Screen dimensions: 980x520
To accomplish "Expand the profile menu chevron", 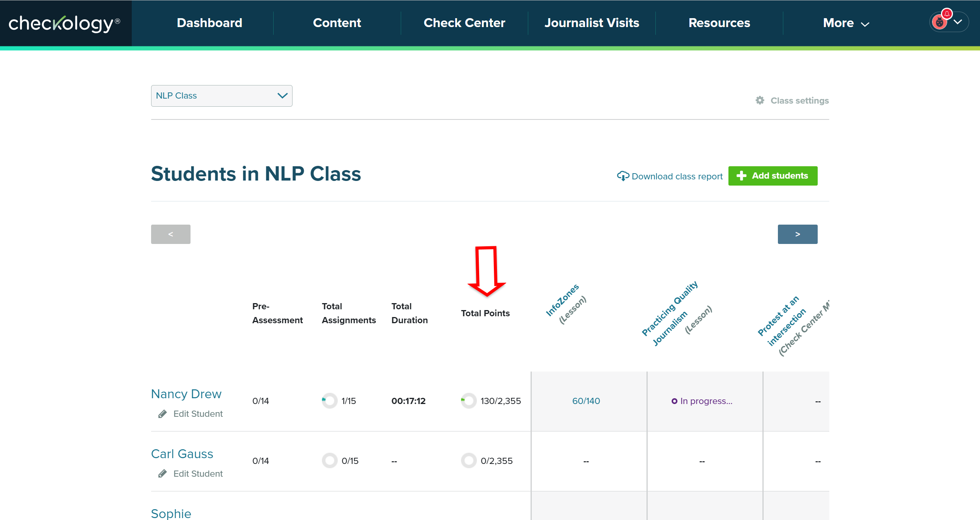I will click(x=958, y=22).
